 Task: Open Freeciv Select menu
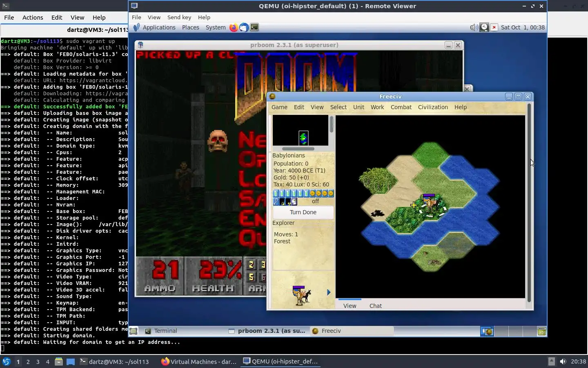click(x=339, y=107)
